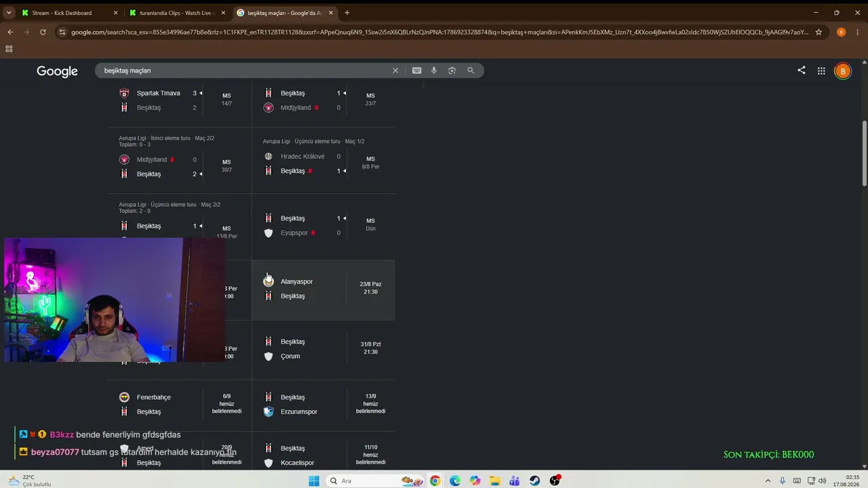Click the Erzurumspor team crest

[269, 411]
